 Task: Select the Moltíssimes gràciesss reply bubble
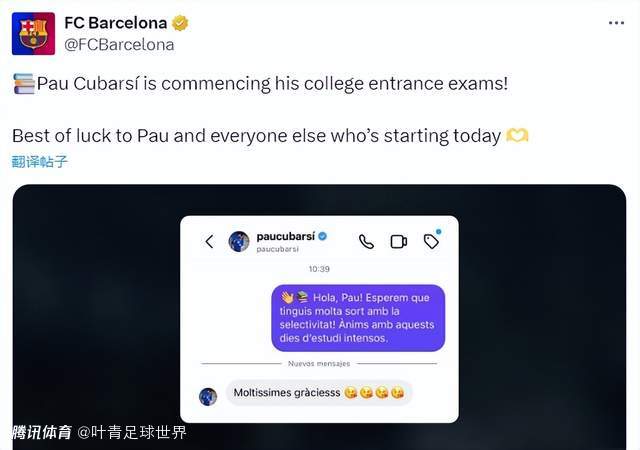click(319, 392)
